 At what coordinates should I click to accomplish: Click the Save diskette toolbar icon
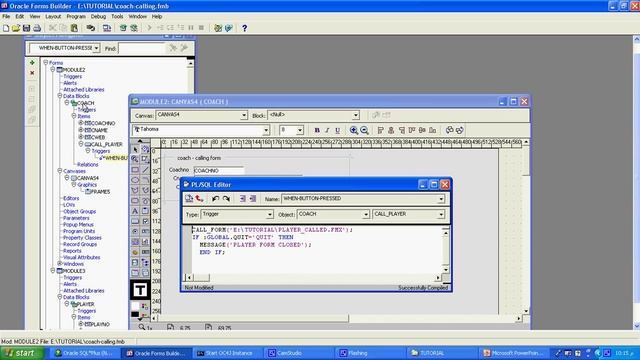[27, 28]
